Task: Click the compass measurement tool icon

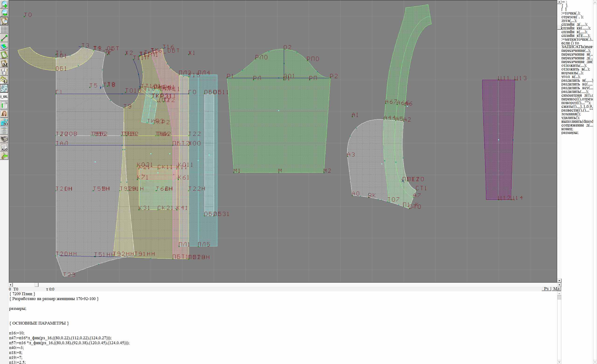Action: click(4, 72)
